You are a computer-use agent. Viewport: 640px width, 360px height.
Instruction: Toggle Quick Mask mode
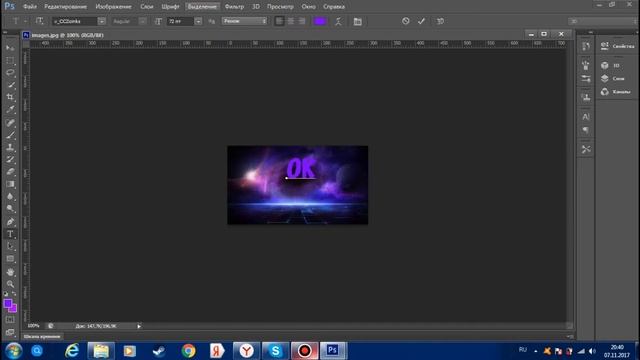tap(10, 320)
